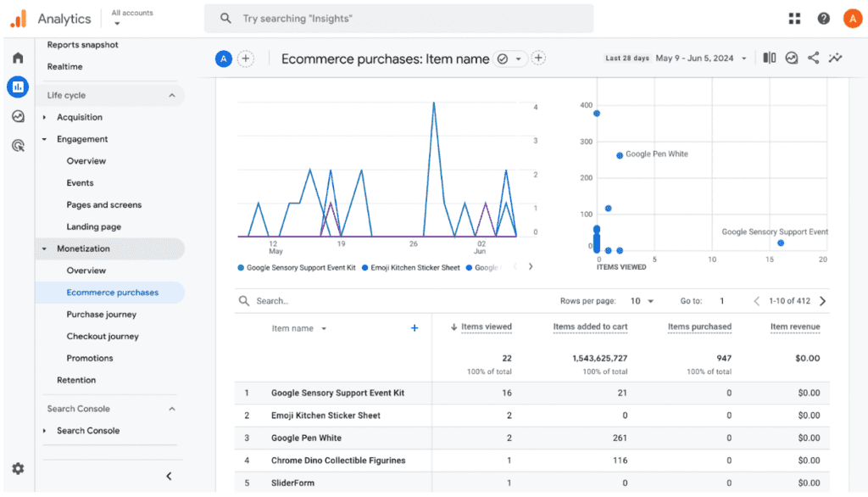Sort by Items added to cart header

pyautogui.click(x=590, y=327)
